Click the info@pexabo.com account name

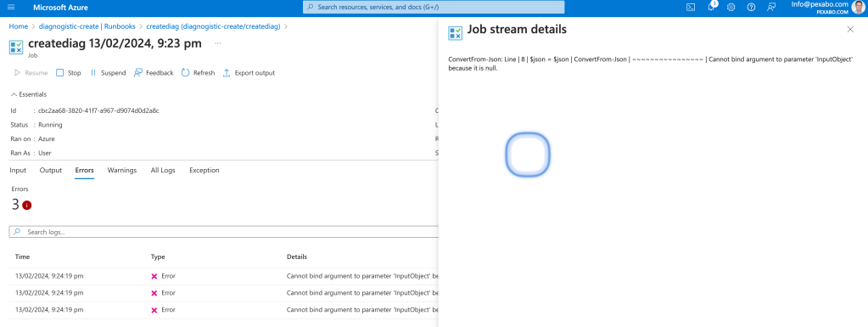point(820,4)
